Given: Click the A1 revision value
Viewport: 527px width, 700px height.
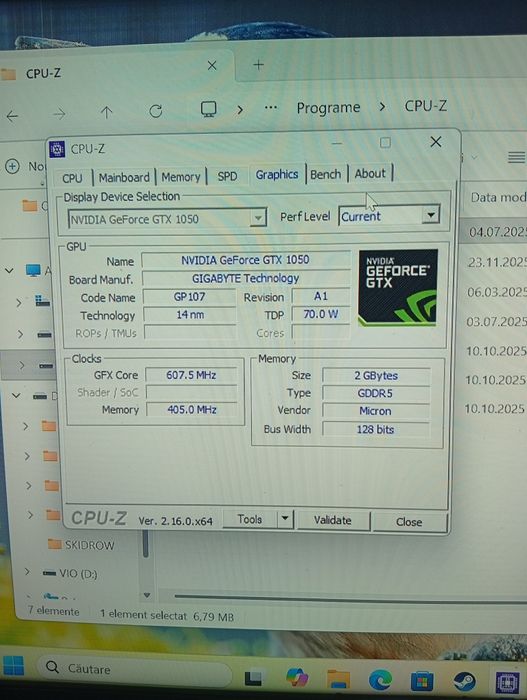Looking at the screenshot, I should pyautogui.click(x=321, y=296).
